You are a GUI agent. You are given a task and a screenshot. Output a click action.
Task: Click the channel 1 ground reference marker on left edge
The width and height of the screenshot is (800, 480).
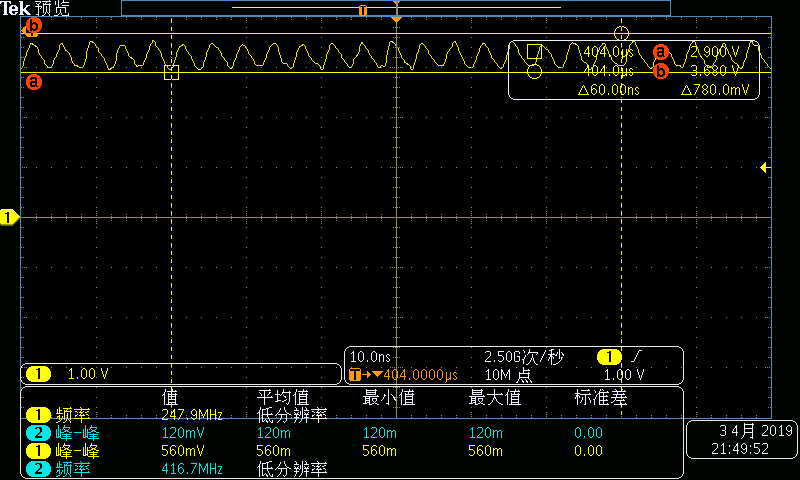9,217
